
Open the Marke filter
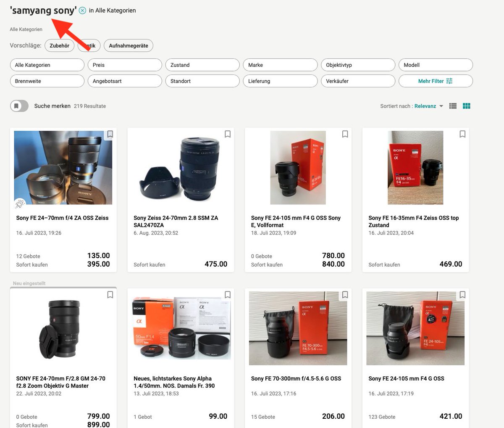[280, 65]
